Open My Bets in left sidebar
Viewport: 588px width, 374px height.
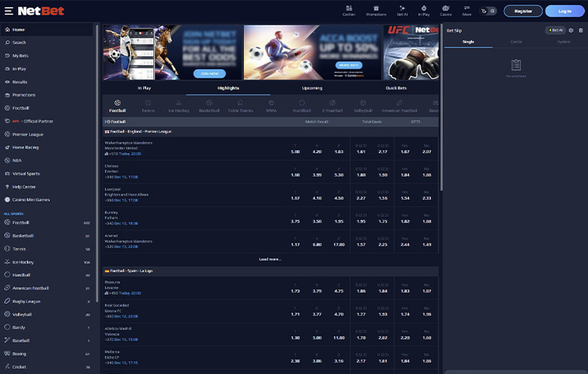click(x=47, y=56)
